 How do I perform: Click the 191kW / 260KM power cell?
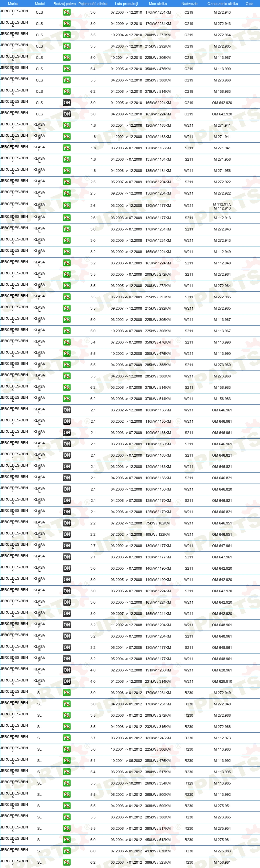pyautogui.click(x=158, y=670)
